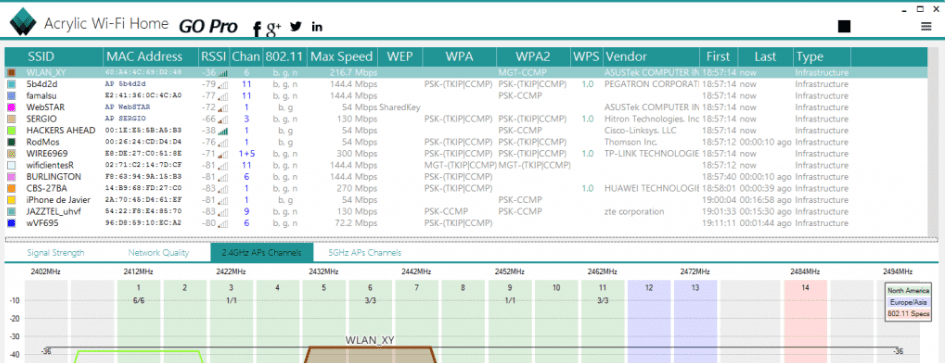This screenshot has height=363, width=948.
Task: Select the BURLINGTON network row
Action: coord(466,177)
